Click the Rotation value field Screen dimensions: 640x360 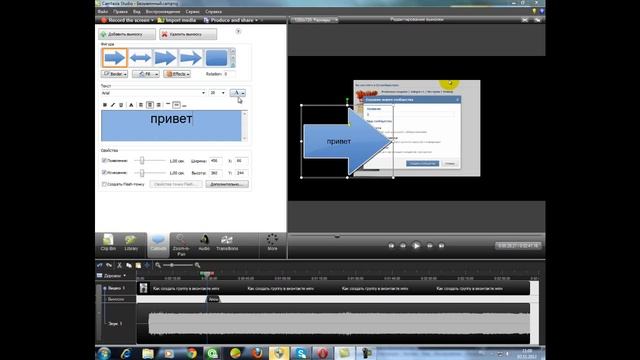click(x=229, y=74)
